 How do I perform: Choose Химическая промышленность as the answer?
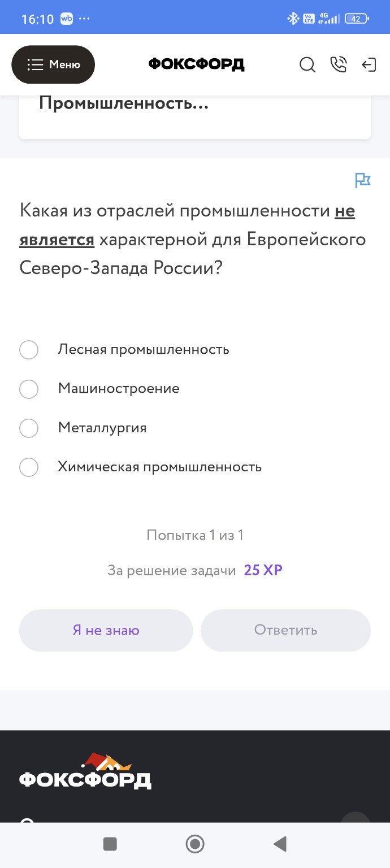tap(29, 467)
